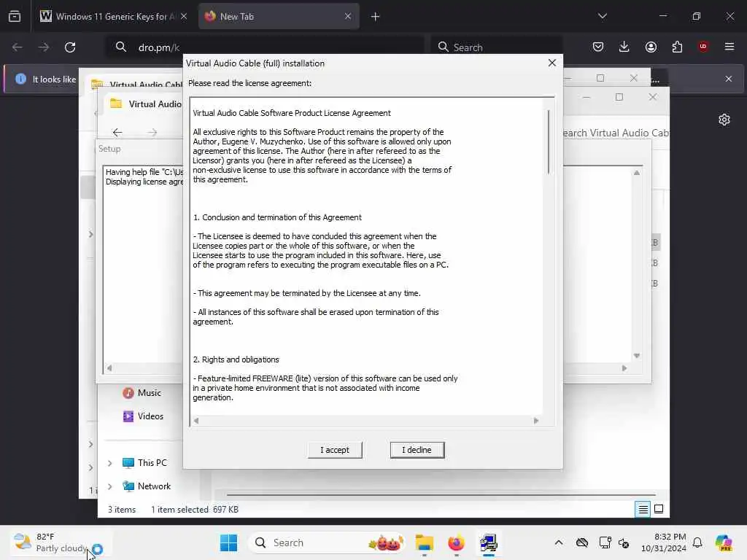Image resolution: width=747 pixels, height=560 pixels.
Task: Click Setup log scroll right arrow
Action: [x=624, y=368]
